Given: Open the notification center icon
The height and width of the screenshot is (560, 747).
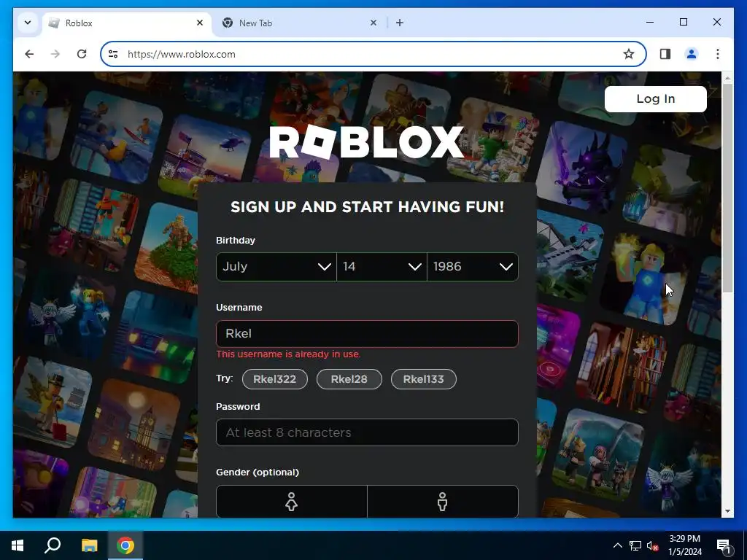Looking at the screenshot, I should [724, 545].
